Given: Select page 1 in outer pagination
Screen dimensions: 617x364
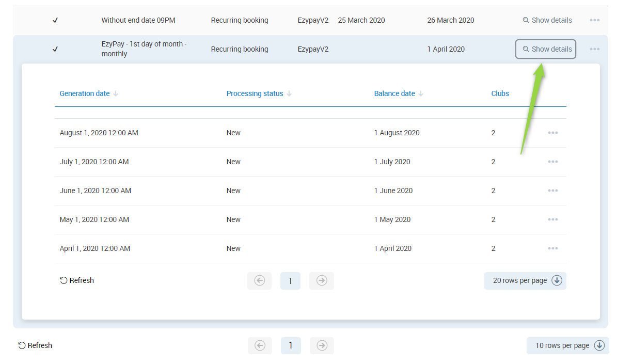Looking at the screenshot, I should click(x=291, y=345).
